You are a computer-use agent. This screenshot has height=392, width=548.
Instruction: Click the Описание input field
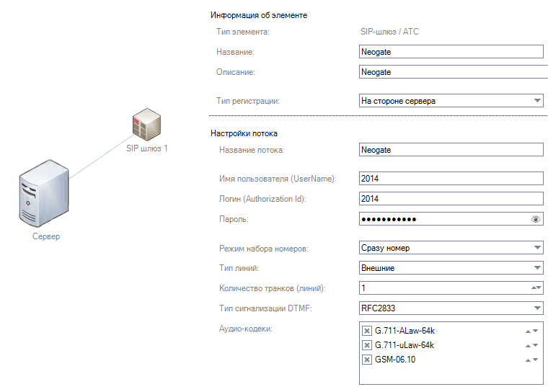[454, 72]
